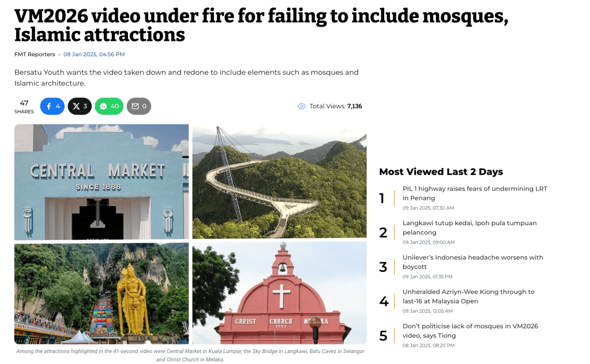The width and height of the screenshot is (590, 364).
Task: Share article on X
Action: 80,107
